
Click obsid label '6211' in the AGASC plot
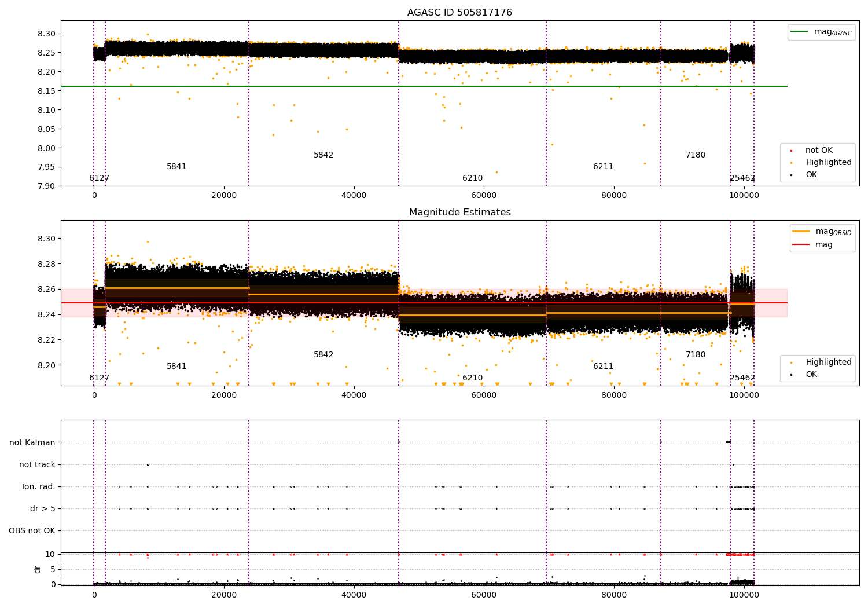coord(603,167)
